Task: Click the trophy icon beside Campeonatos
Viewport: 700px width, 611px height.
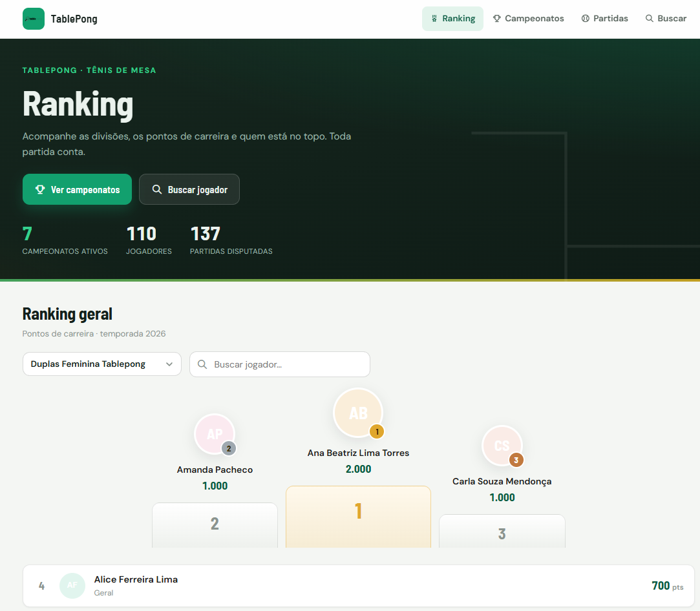Action: pyautogui.click(x=496, y=19)
